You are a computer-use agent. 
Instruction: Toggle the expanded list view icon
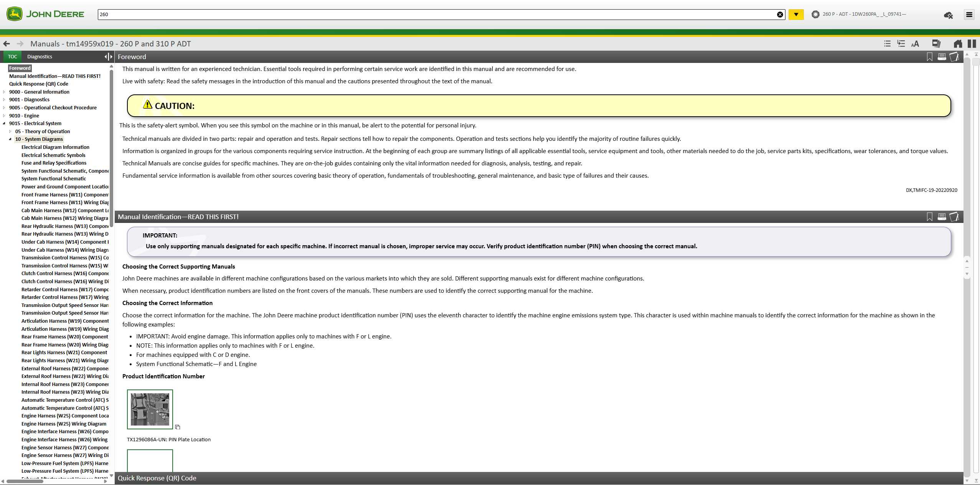coord(901,44)
